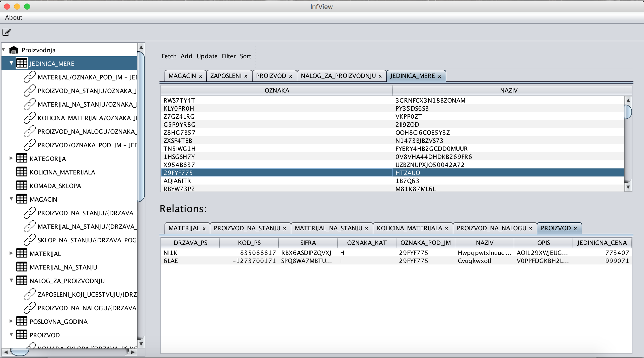Collapse the JEDINICA_MERE tree node
This screenshot has width=644, height=358.
pos(11,63)
